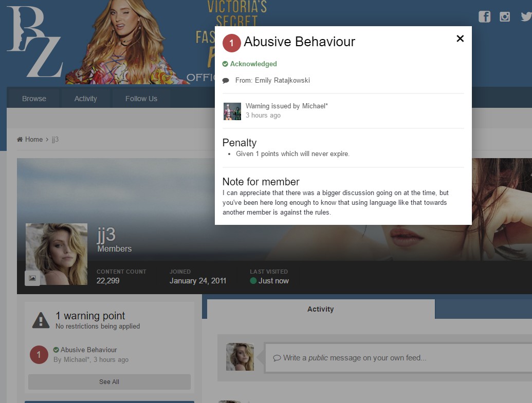Select the Activity profile tab
The height and width of the screenshot is (403, 532).
point(320,309)
